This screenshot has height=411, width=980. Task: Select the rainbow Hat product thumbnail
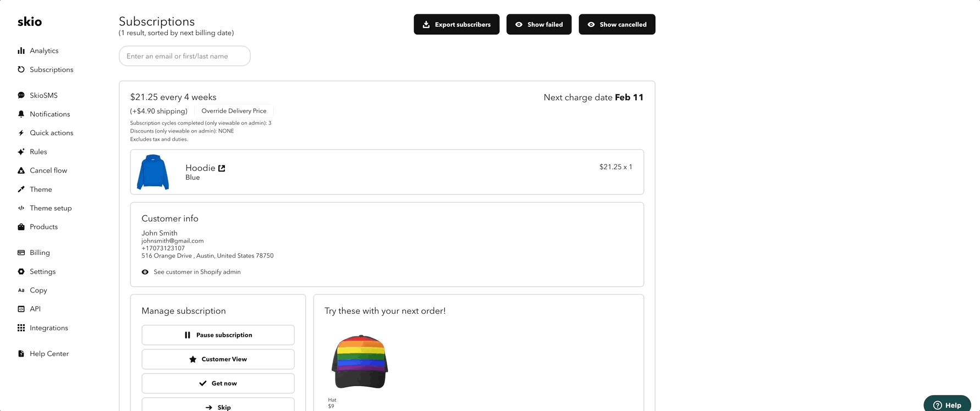tap(360, 362)
